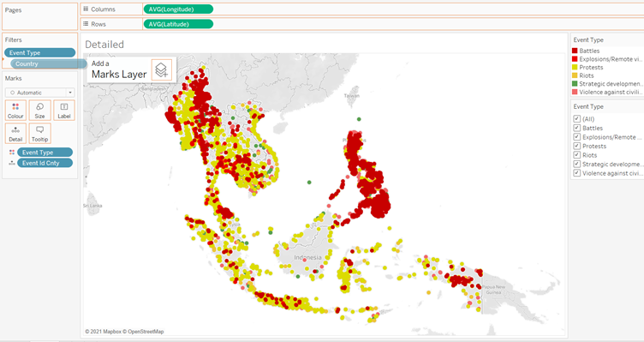
Task: Uncheck the Protests filter checkbox
Action: 576,146
